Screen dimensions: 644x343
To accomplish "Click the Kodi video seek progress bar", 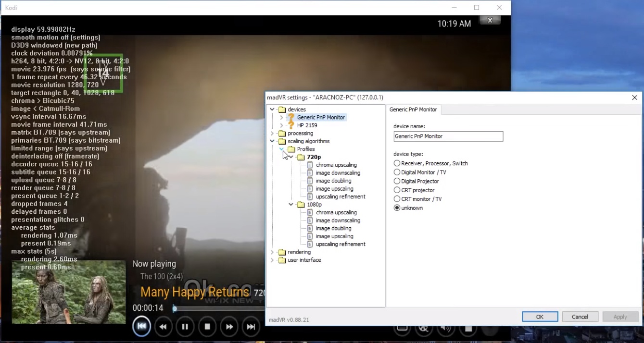I will [x=219, y=308].
